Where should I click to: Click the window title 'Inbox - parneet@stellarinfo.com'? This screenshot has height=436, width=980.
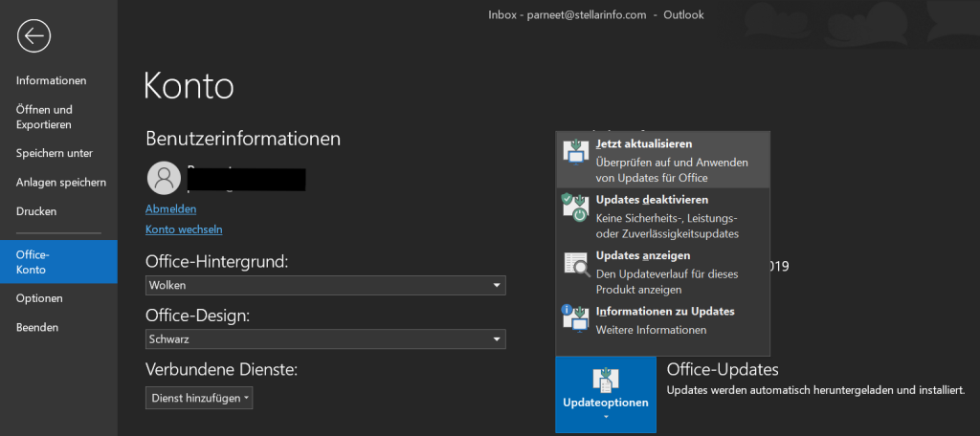click(567, 14)
